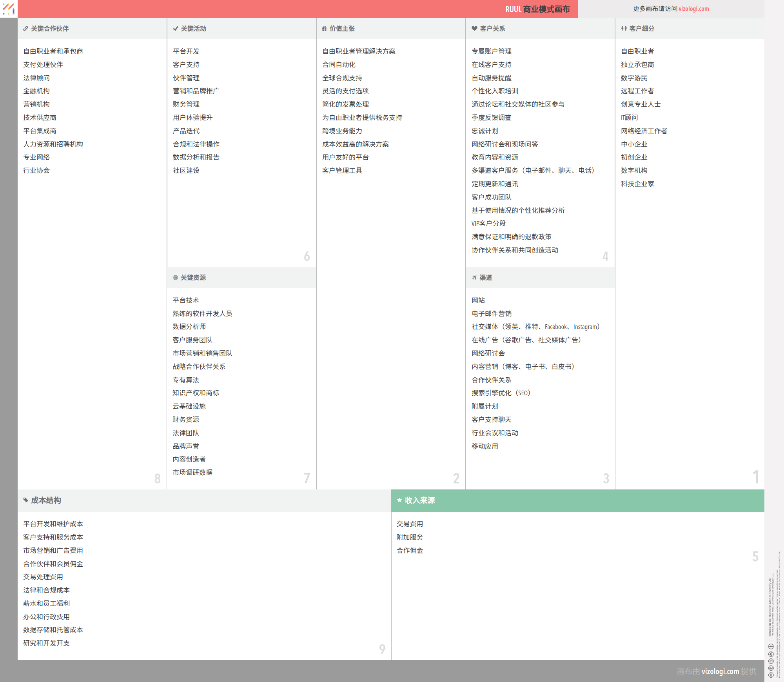Select the 交易费用 revenue item

[x=410, y=524]
